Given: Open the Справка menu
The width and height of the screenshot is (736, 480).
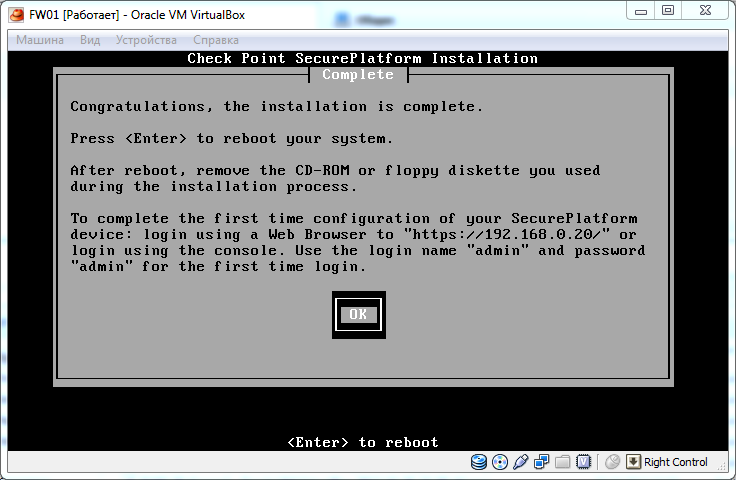Looking at the screenshot, I should point(216,40).
